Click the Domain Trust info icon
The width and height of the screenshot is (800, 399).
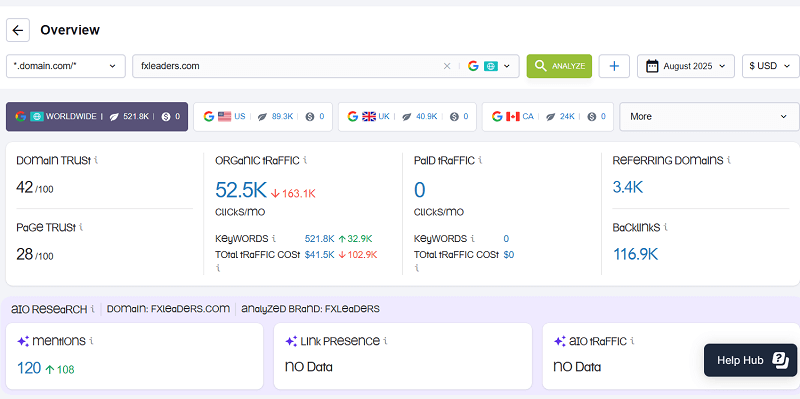point(96,160)
